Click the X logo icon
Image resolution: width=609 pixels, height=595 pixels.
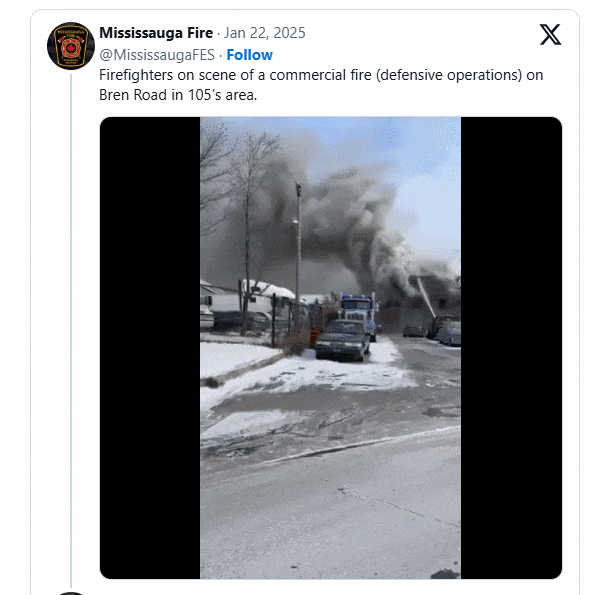point(550,35)
